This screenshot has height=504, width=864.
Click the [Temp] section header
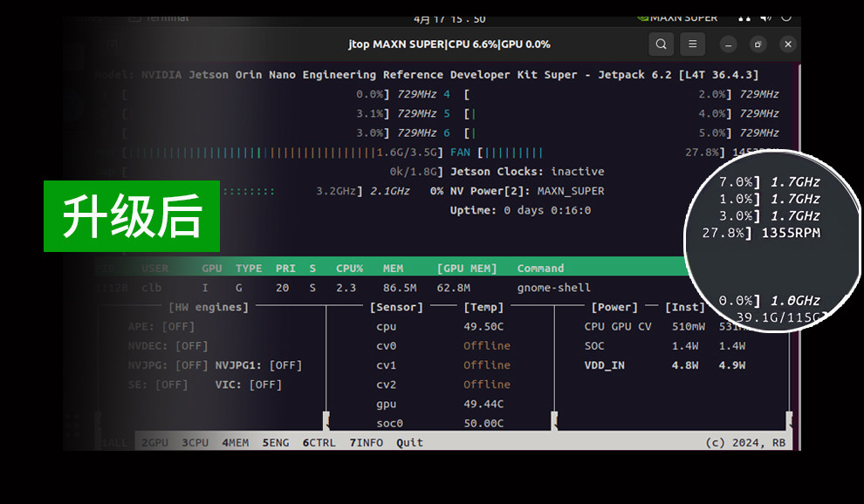pos(483,307)
